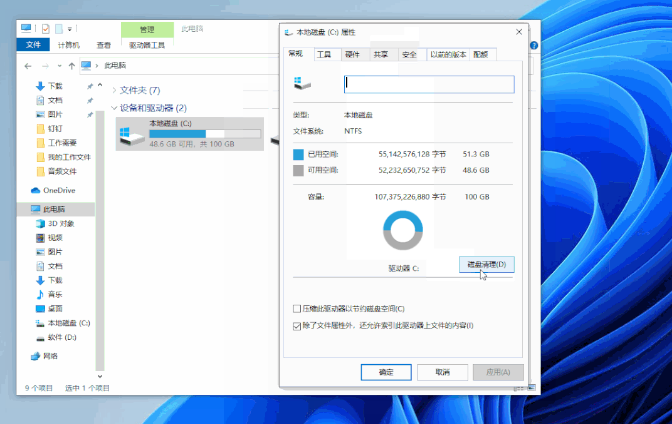Enable 压缩此驱动器以节约磁盘空间 checkbox

[x=297, y=309]
